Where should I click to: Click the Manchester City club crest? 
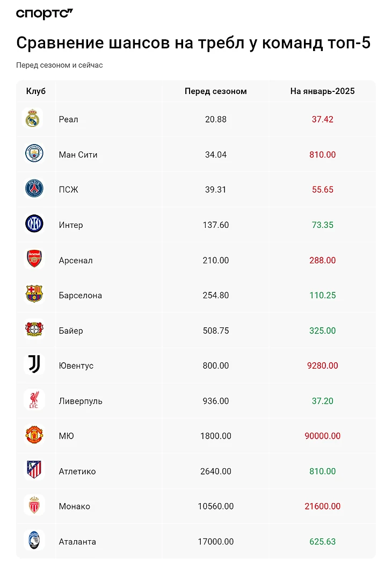(x=34, y=154)
